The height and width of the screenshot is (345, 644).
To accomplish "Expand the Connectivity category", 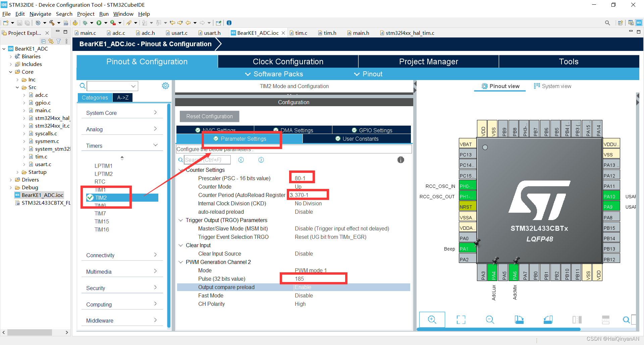I will click(122, 255).
